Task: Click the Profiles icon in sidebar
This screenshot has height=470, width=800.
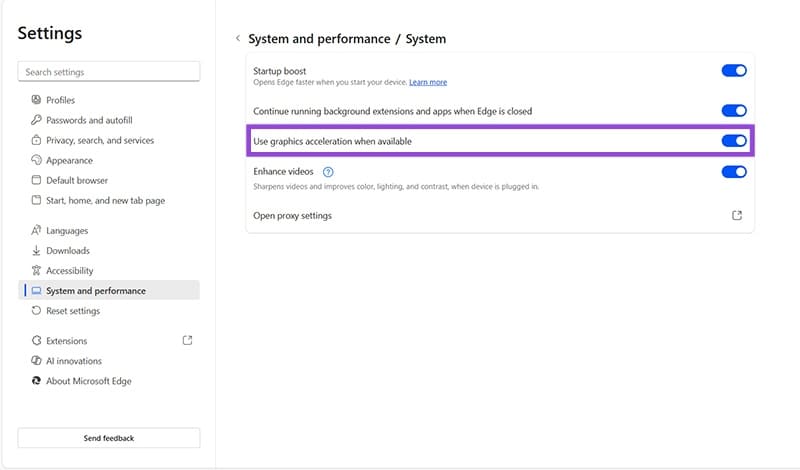Action: 36,100
